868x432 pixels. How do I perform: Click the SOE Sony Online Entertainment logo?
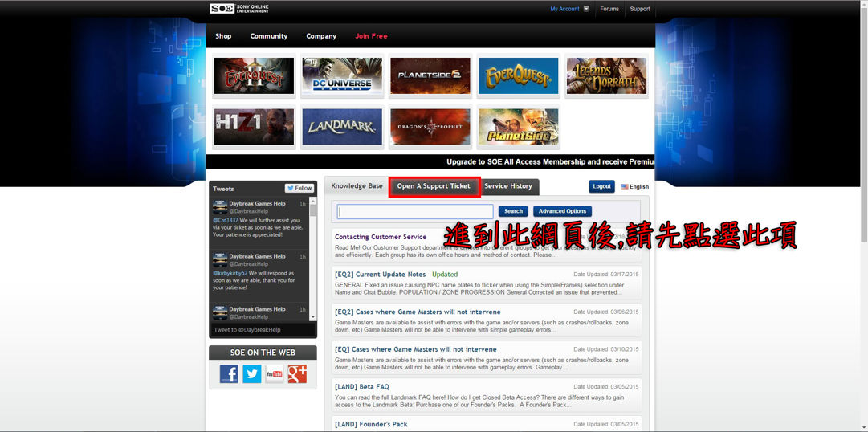tap(239, 9)
